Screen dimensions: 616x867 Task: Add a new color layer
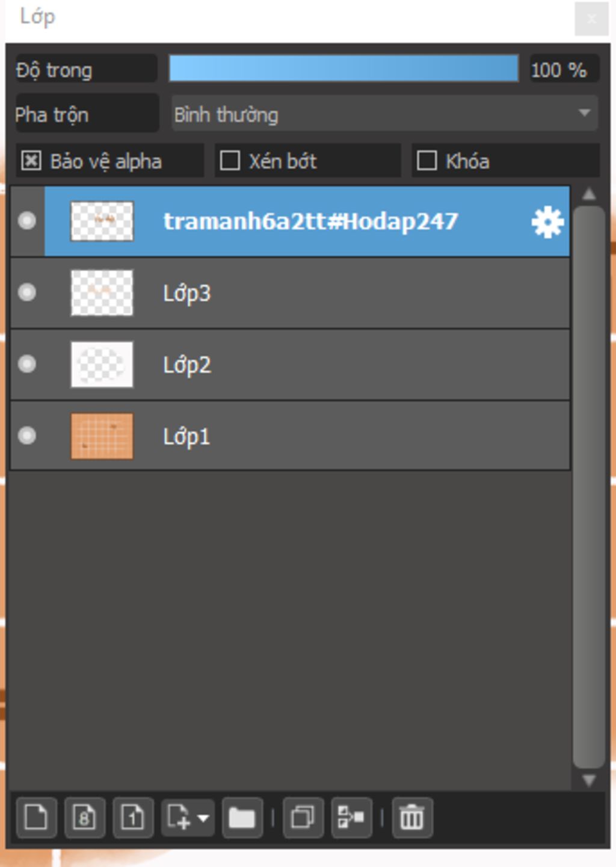[x=36, y=818]
